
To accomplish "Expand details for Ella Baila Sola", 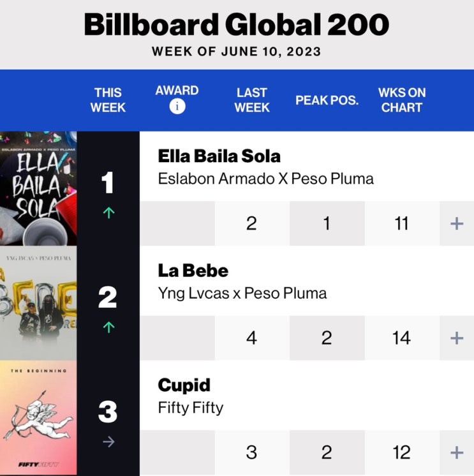I will click(x=457, y=224).
